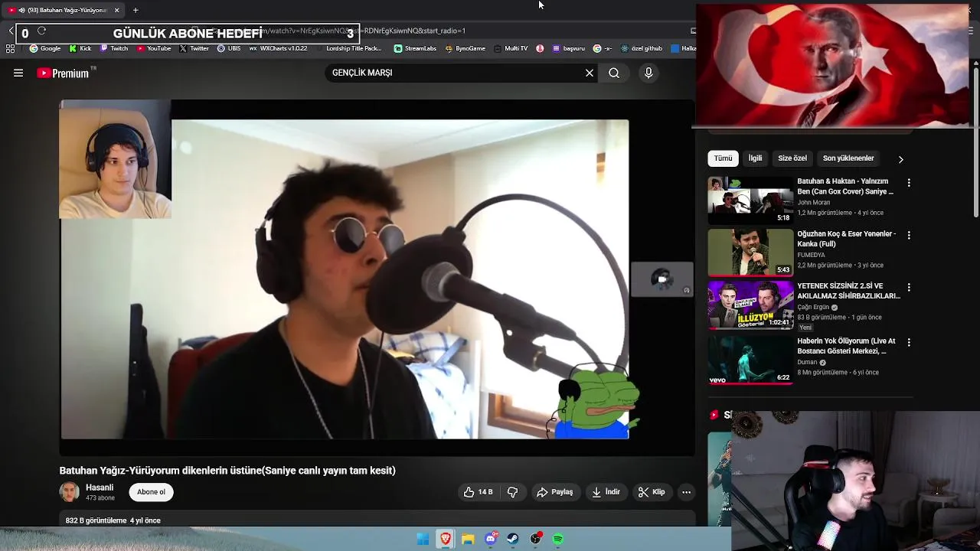Screen dimensions: 980x551
Task: Clear the GENÇLİK MARŞI search text
Action: 590,73
